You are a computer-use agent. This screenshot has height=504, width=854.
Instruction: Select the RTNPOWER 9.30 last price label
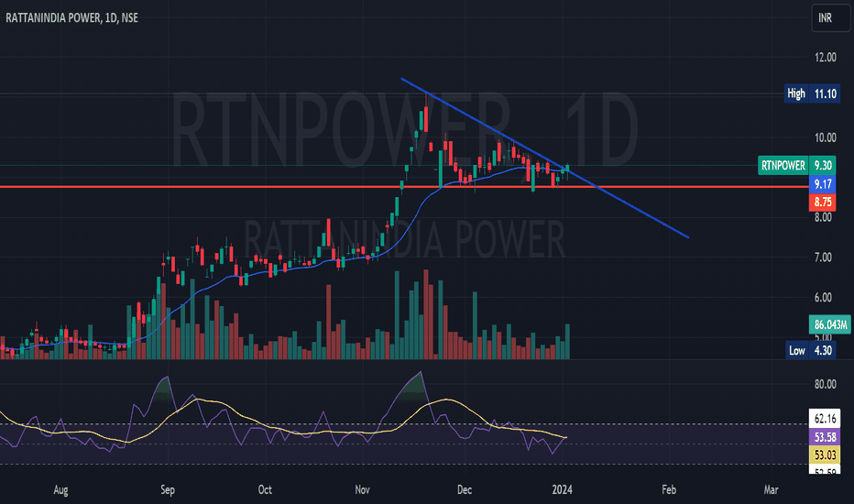coord(795,165)
